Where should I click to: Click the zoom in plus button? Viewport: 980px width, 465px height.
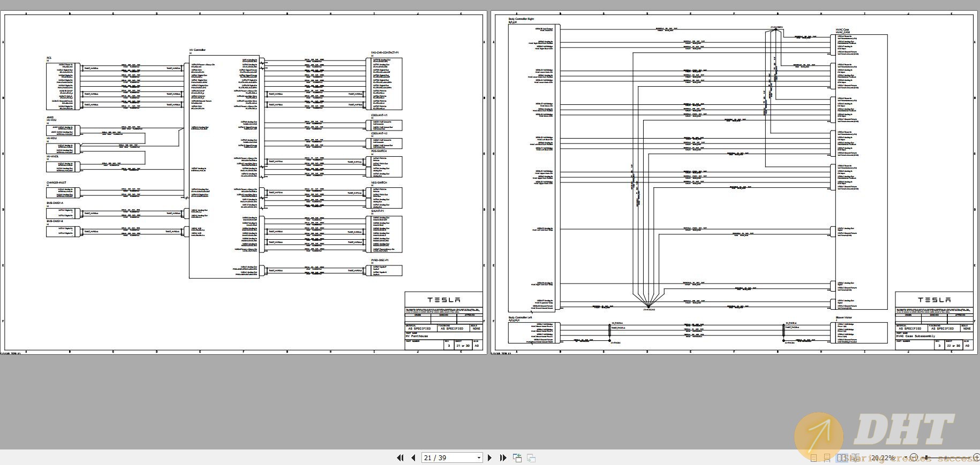(976, 458)
